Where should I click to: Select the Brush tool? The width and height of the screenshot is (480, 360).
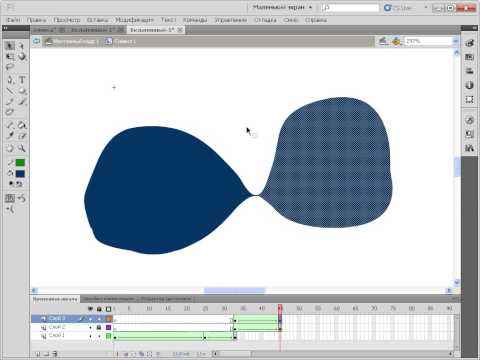coord(22,102)
